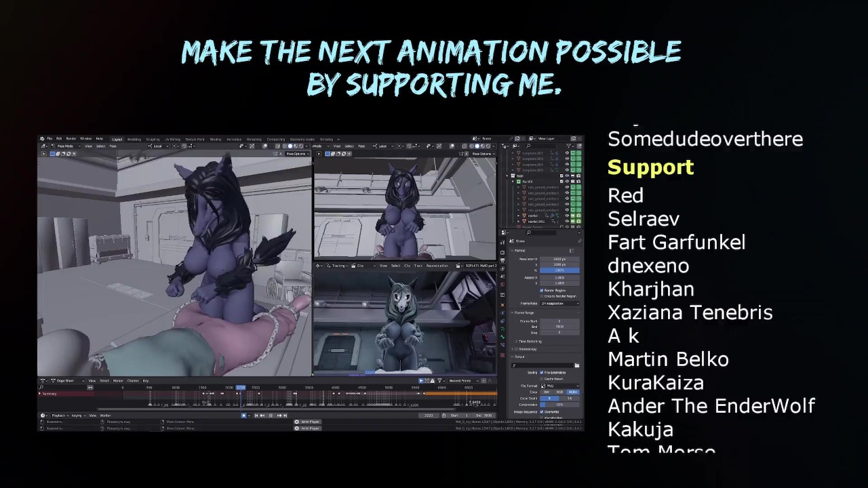
Task: Hide the Rain collection with eye icon
Action: [567, 176]
